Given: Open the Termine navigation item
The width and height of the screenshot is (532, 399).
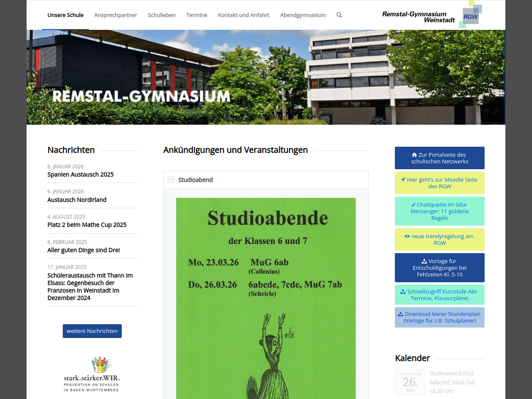Looking at the screenshot, I should [x=197, y=15].
